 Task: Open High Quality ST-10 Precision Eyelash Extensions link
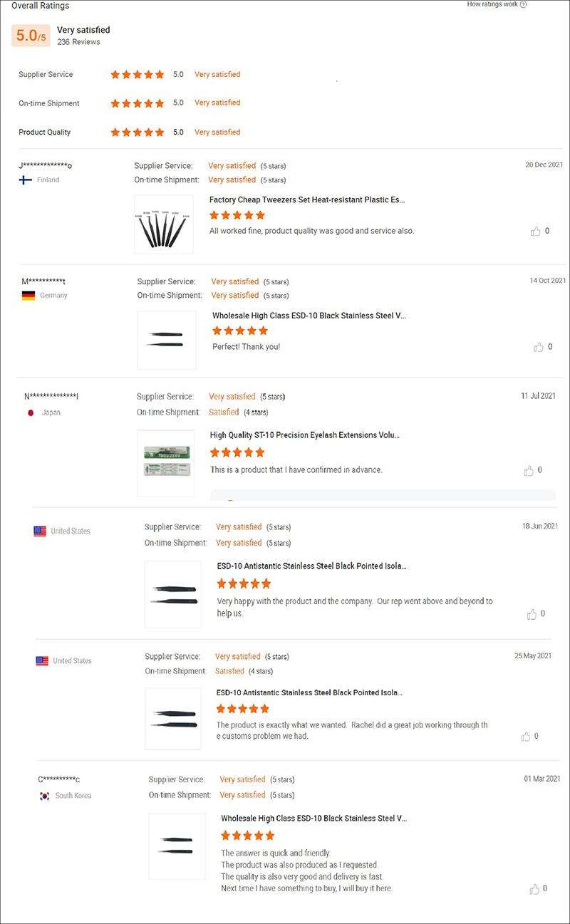point(304,435)
